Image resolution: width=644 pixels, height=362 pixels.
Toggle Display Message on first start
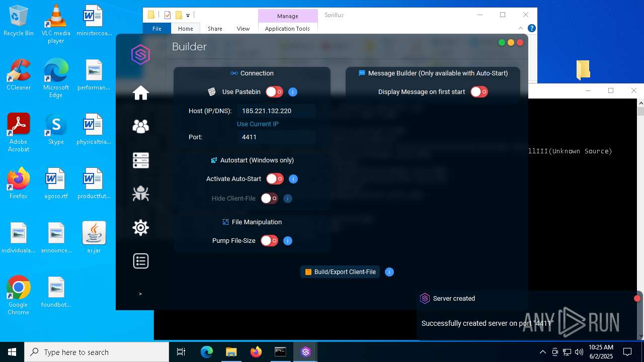click(479, 92)
